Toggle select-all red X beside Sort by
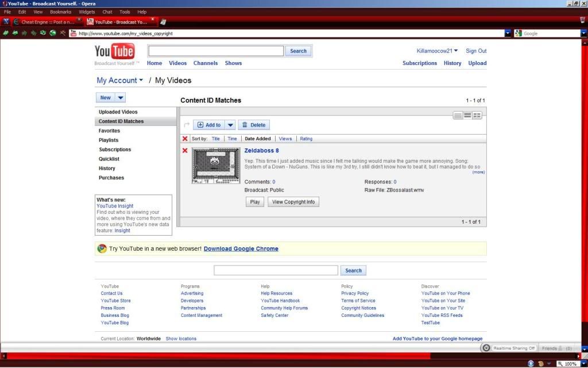 (185, 139)
